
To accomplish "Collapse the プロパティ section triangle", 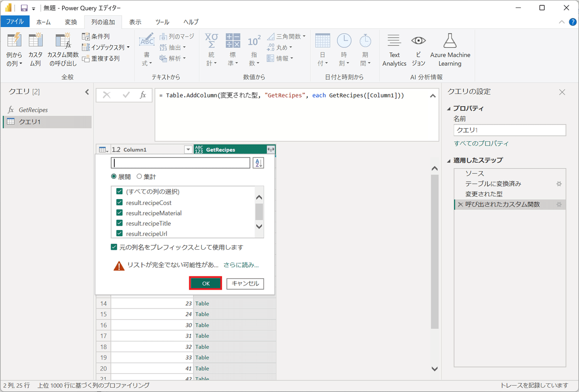I will [x=450, y=108].
